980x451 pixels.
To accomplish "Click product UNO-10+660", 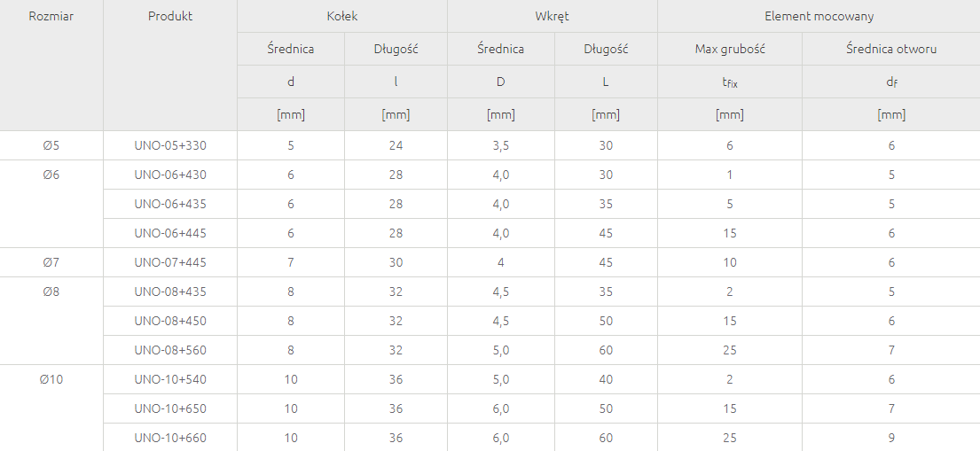I will (170, 438).
